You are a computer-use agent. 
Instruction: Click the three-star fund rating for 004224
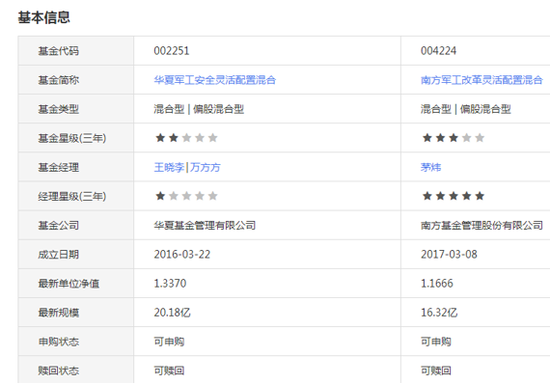click(453, 138)
